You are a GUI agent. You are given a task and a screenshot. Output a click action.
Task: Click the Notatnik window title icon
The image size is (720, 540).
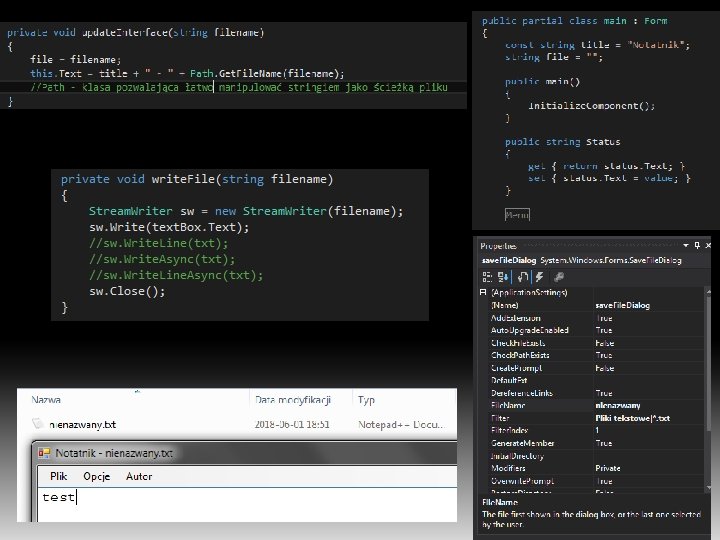coord(44,453)
